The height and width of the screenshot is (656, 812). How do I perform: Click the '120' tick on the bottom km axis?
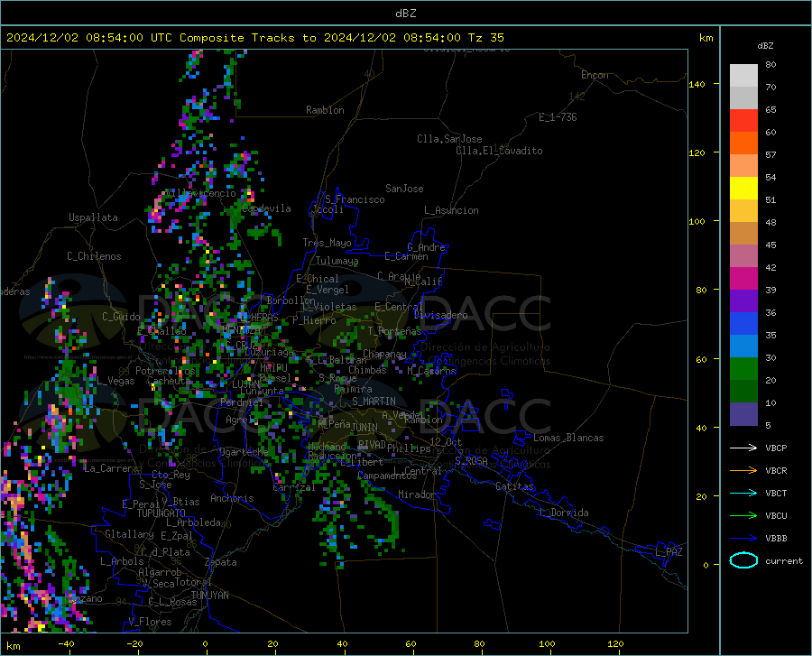pos(615,644)
